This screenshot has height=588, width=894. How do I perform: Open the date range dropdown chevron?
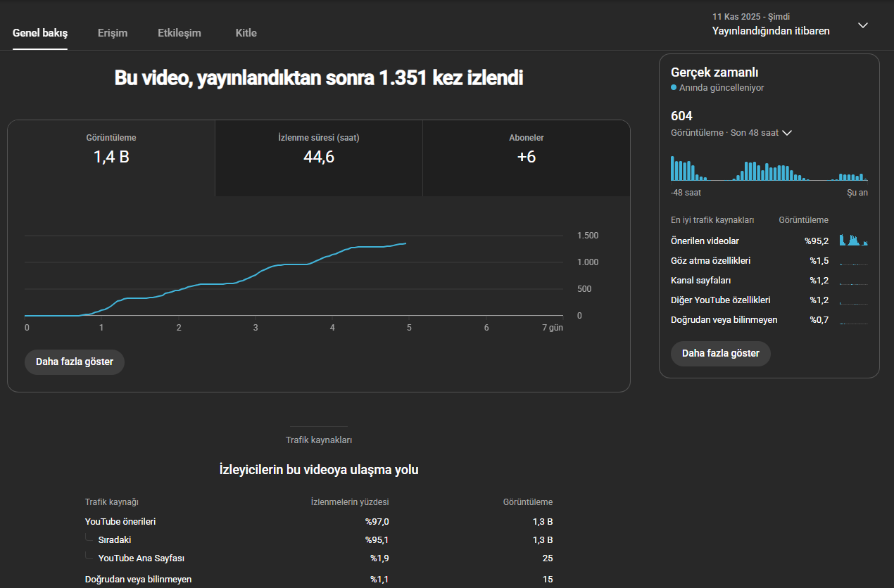pyautogui.click(x=863, y=25)
